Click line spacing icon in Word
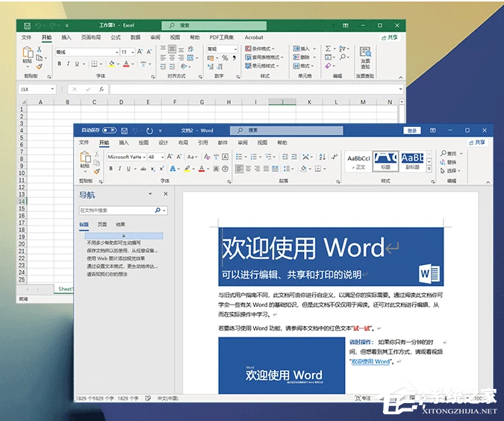This screenshot has width=504, height=421. click(x=286, y=169)
